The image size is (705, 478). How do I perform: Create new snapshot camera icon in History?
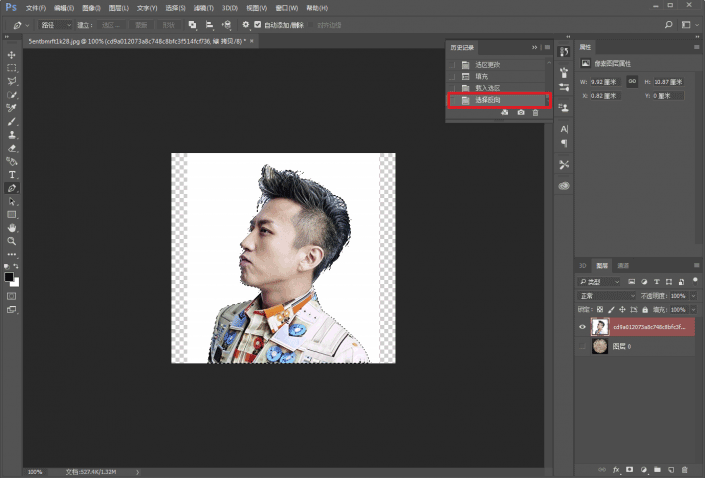click(x=521, y=112)
